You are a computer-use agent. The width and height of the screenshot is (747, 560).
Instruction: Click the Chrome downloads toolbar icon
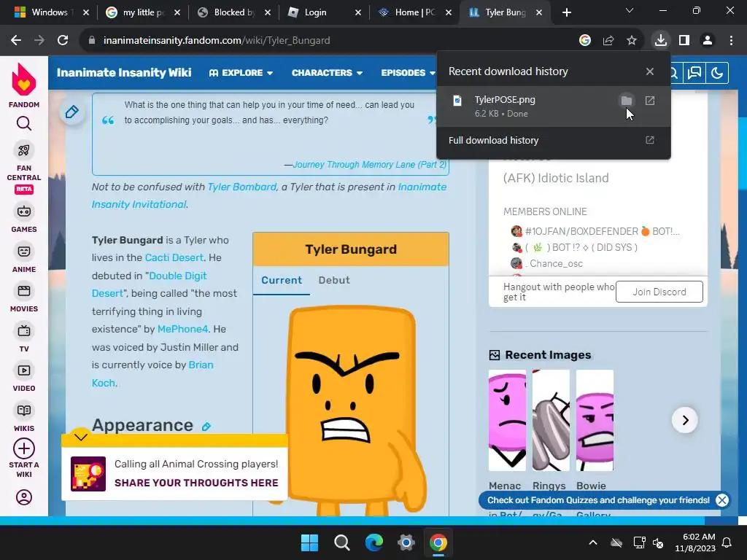(661, 41)
